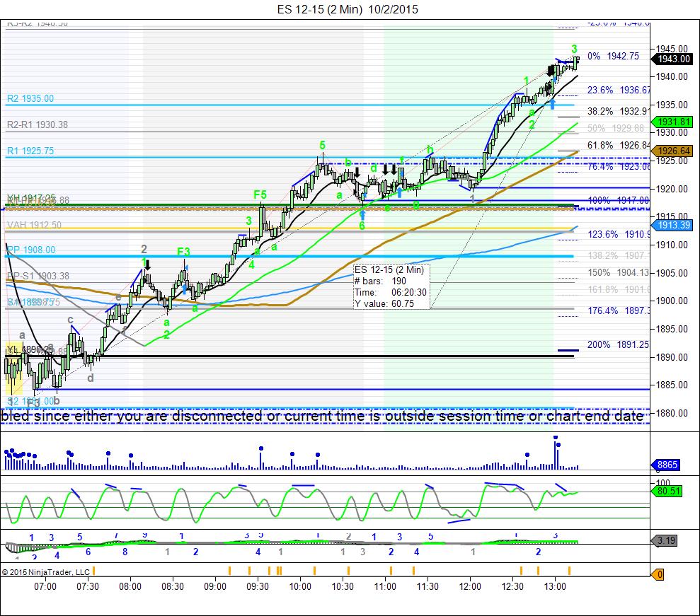Click the 150% 1904.13 Fibonacci label

pos(619,272)
